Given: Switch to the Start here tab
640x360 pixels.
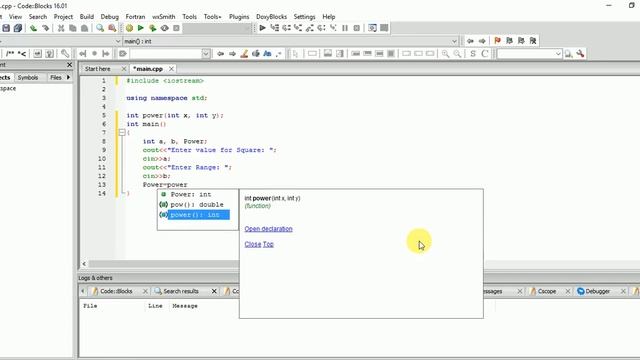Looking at the screenshot, I should (98, 69).
